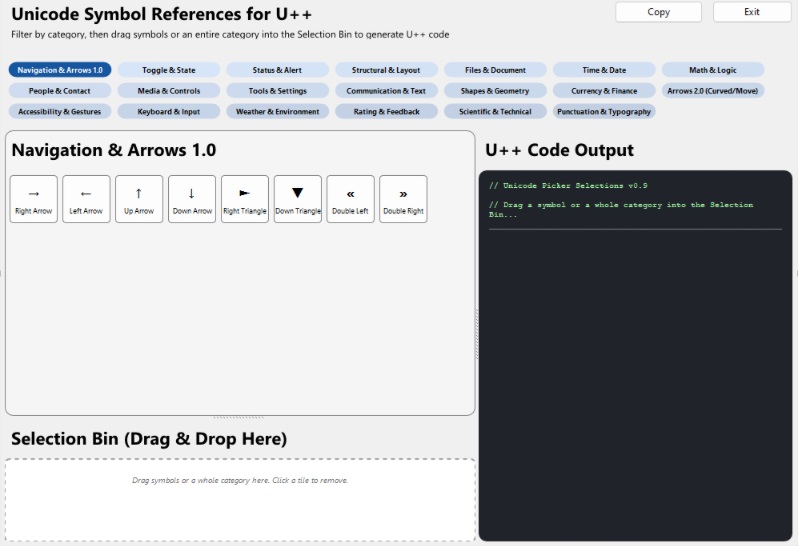View the Currency & Finance category

pyautogui.click(x=604, y=91)
